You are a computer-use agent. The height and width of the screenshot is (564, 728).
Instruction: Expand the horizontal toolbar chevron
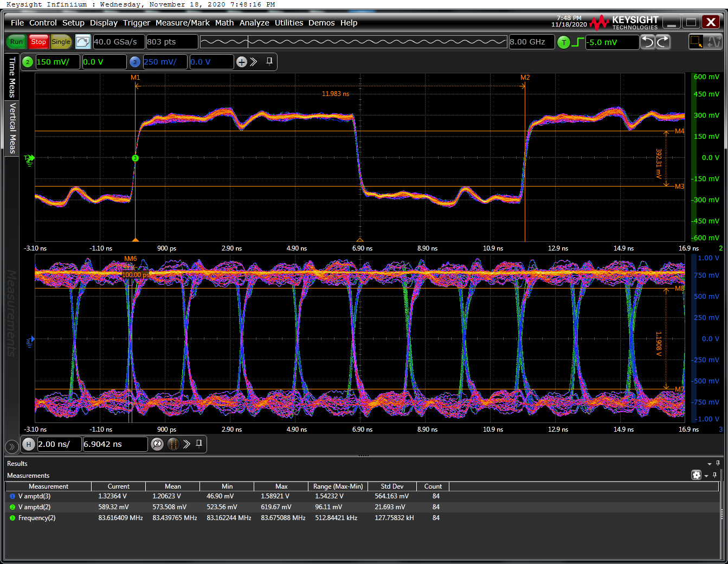pos(186,444)
